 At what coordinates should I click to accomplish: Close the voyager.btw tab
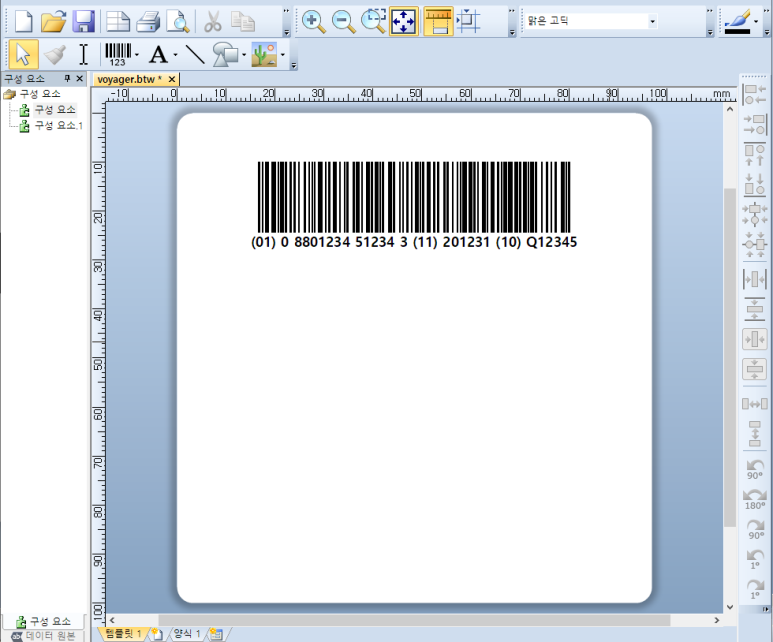172,79
